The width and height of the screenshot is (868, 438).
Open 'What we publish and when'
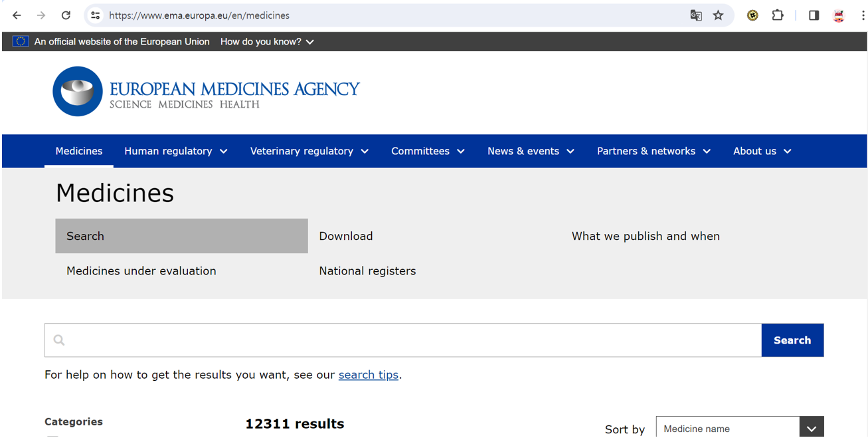pyautogui.click(x=646, y=236)
